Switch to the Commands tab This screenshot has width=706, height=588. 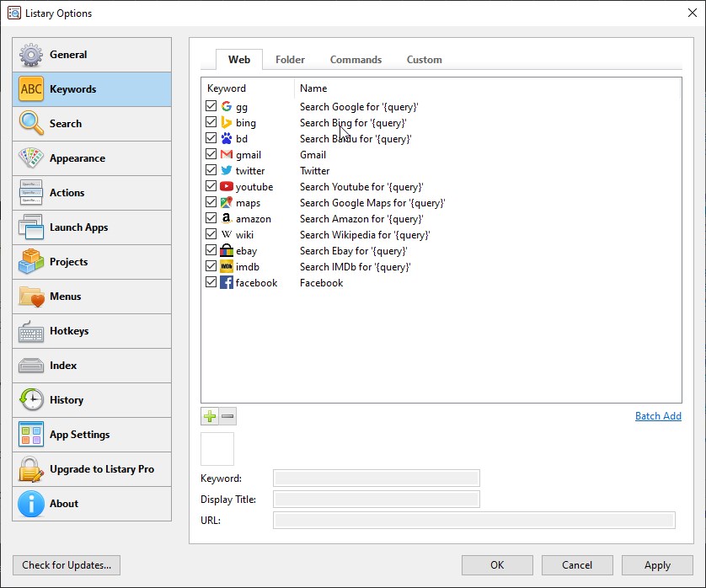(356, 60)
